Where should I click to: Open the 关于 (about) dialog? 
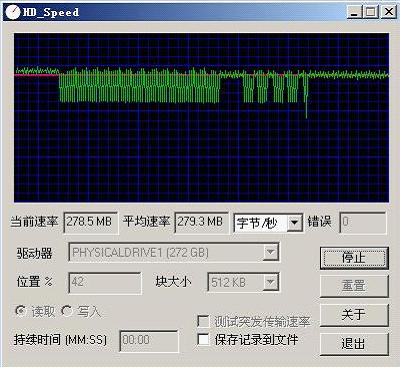[354, 314]
